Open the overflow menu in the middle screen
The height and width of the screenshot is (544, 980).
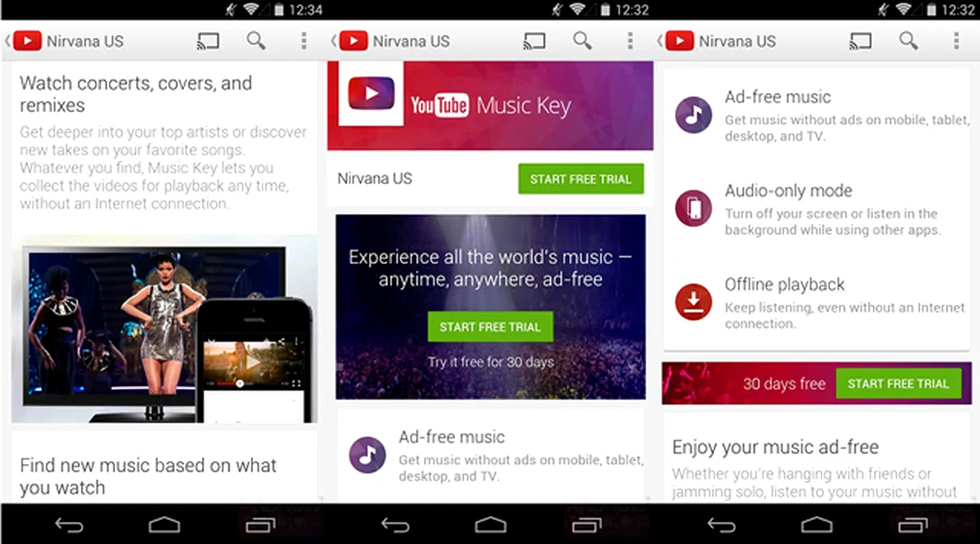tap(630, 40)
